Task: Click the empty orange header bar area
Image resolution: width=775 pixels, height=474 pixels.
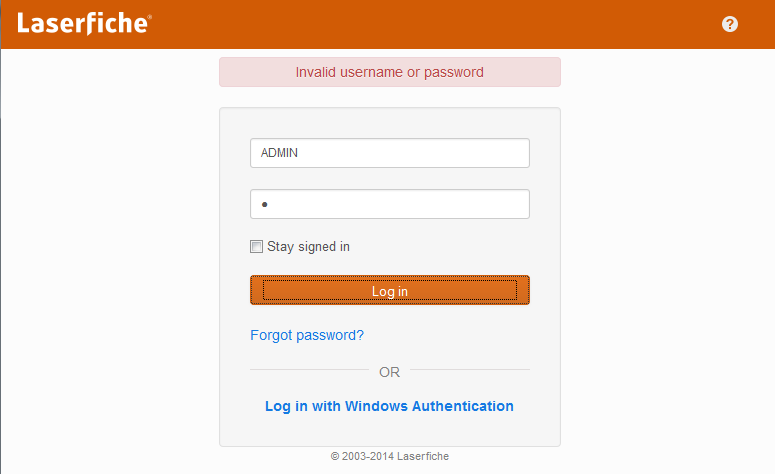Action: 435,24
